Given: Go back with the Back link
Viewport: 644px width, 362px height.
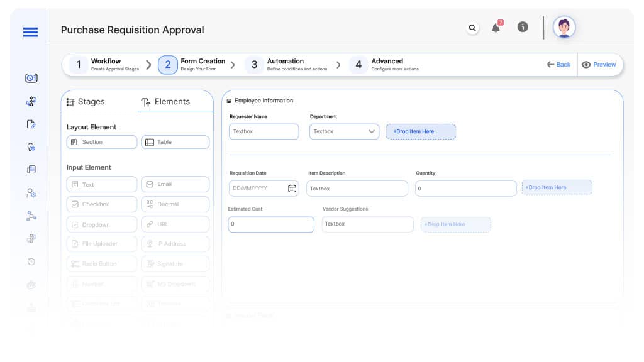Looking at the screenshot, I should (558, 65).
